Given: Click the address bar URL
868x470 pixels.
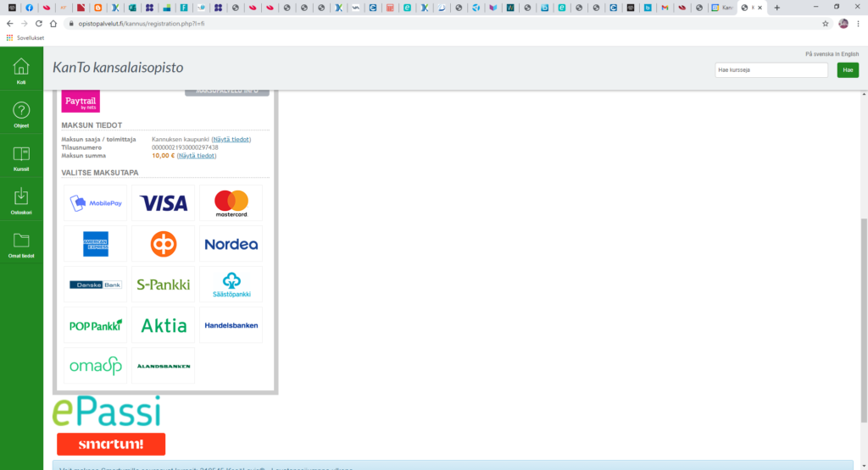Looking at the screenshot, I should [x=142, y=24].
